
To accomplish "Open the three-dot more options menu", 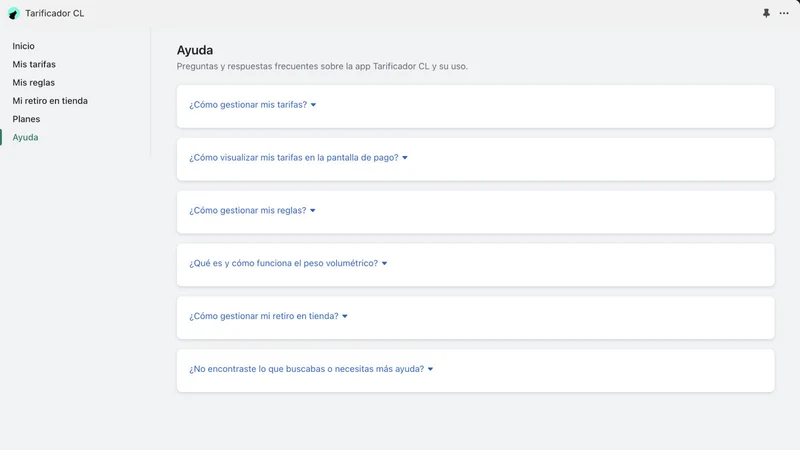I will (x=784, y=13).
